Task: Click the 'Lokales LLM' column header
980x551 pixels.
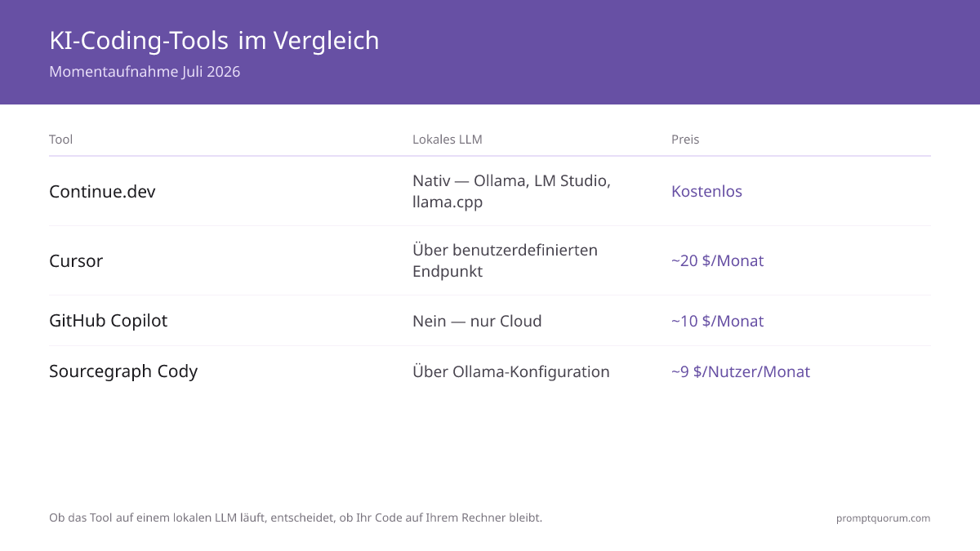Action: point(448,140)
